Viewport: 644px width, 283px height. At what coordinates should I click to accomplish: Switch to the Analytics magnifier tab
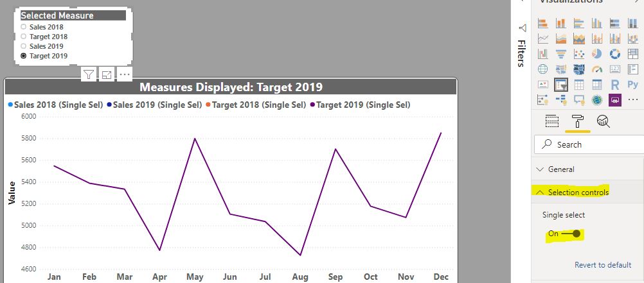603,121
